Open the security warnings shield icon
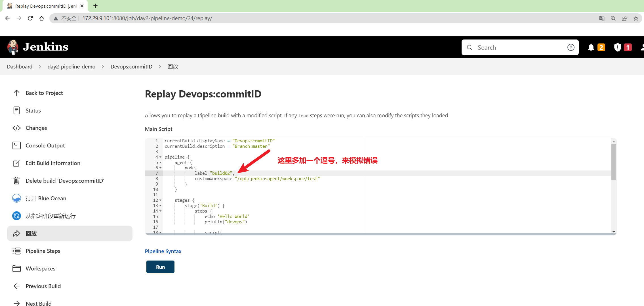Screen dimensions: 644x306 point(617,47)
